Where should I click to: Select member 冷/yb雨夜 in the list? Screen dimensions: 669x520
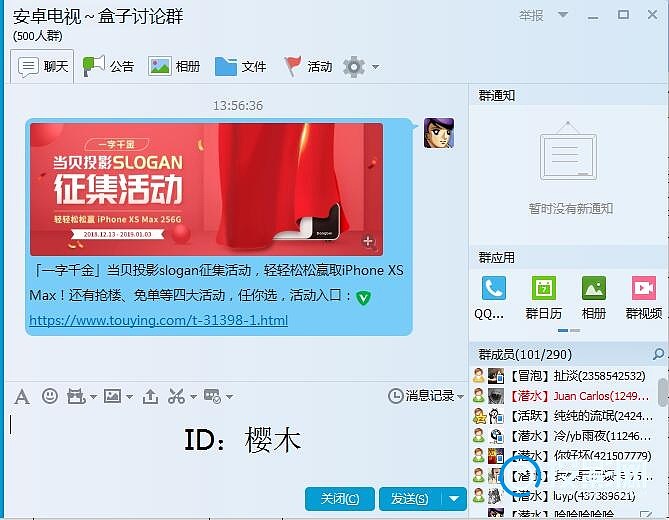tap(565, 436)
